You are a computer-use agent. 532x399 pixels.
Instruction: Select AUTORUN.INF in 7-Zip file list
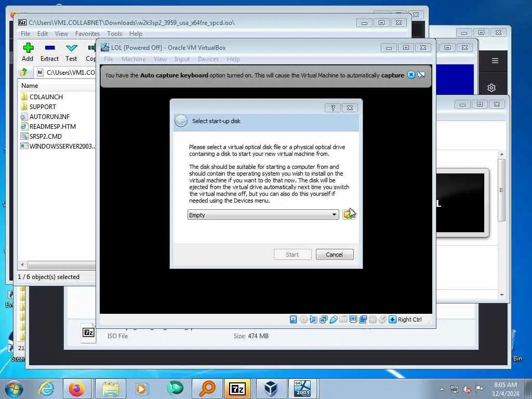49,117
